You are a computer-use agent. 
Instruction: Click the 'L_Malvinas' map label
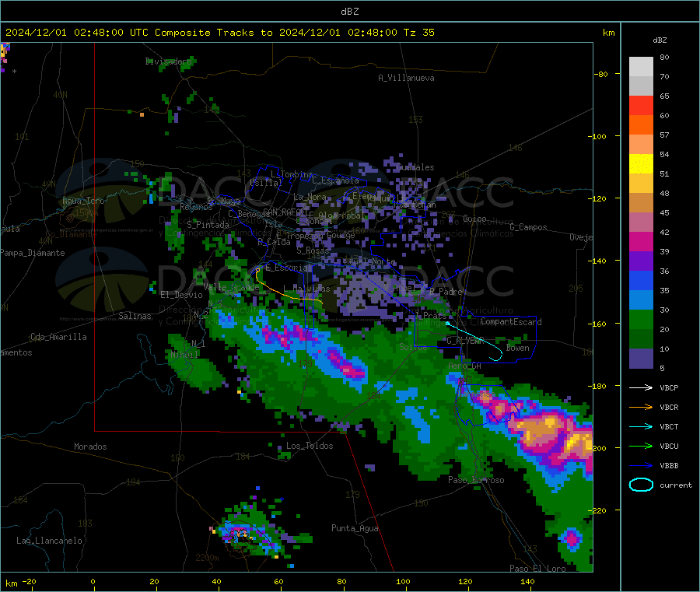(306, 289)
